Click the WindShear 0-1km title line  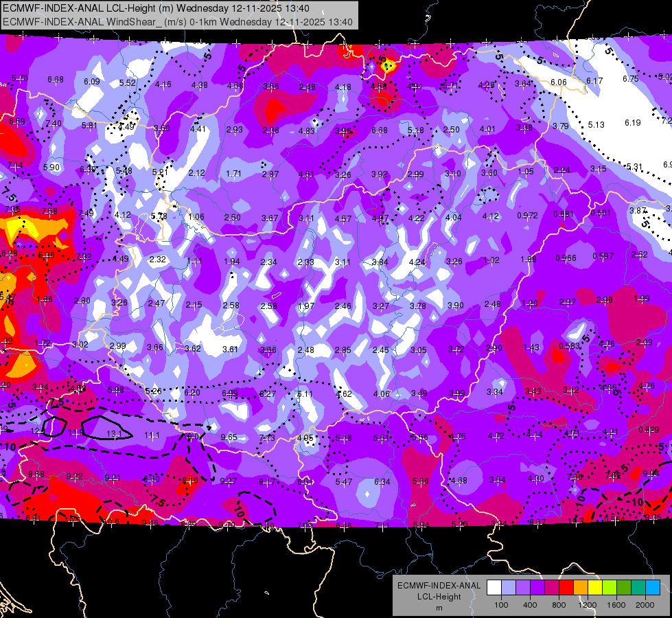tap(177, 22)
